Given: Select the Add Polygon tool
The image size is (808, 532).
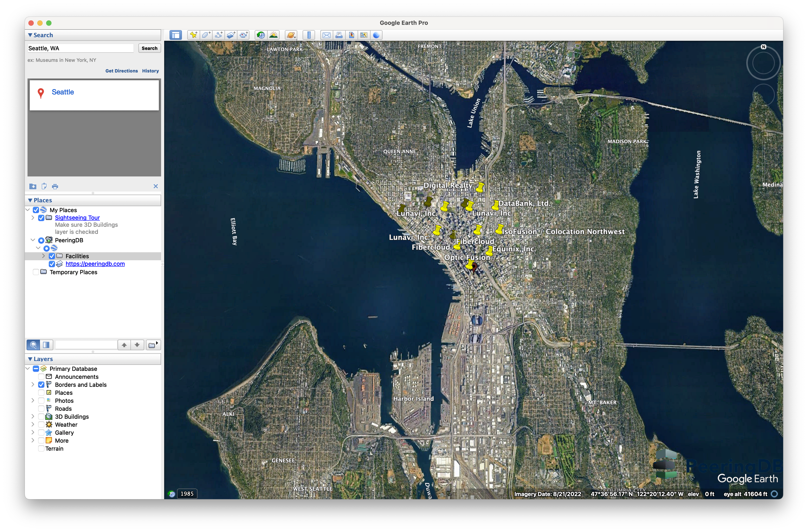Looking at the screenshot, I should [x=206, y=35].
